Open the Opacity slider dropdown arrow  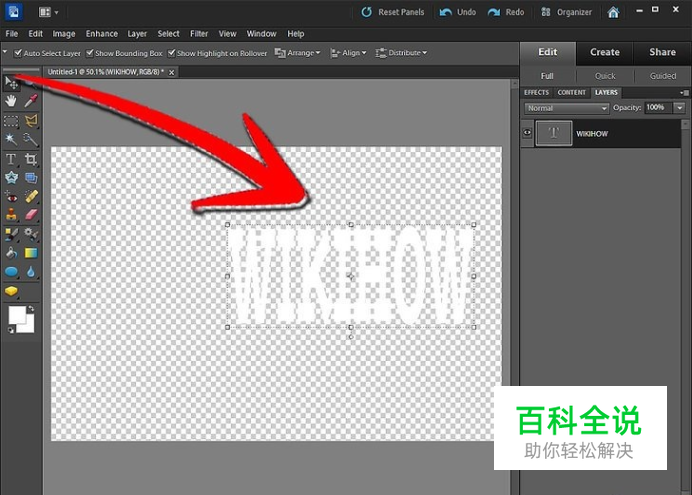click(680, 108)
